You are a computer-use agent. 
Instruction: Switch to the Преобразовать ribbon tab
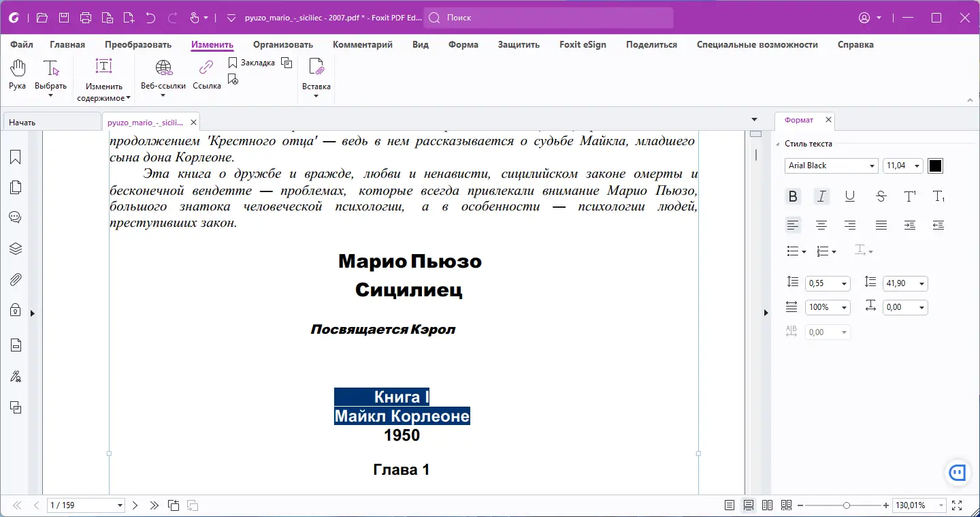138,44
